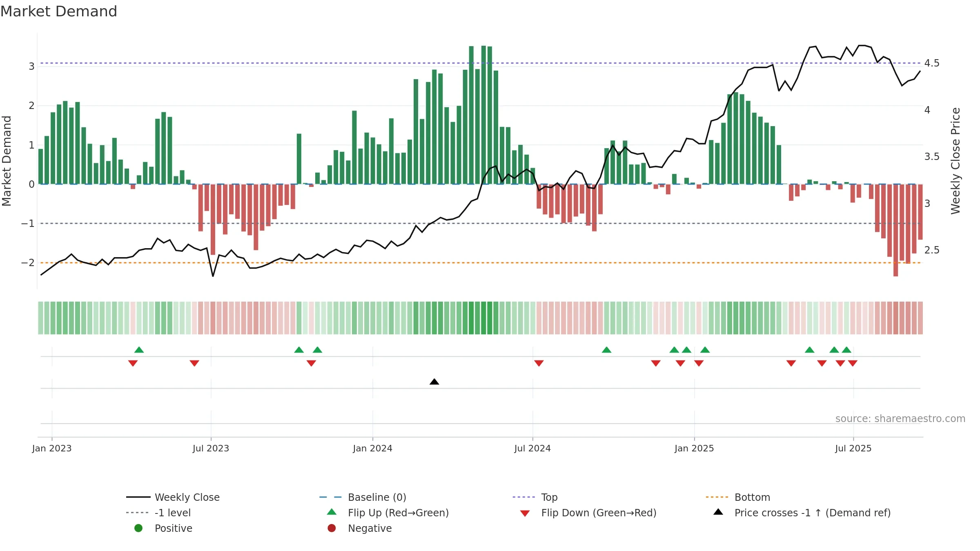Click the source: sharemaestro.com text
This screenshot has height=551, width=980.
900,419
